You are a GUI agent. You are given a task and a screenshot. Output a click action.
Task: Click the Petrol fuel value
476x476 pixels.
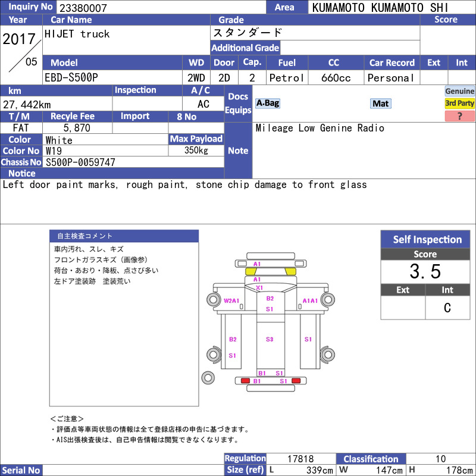click(286, 78)
